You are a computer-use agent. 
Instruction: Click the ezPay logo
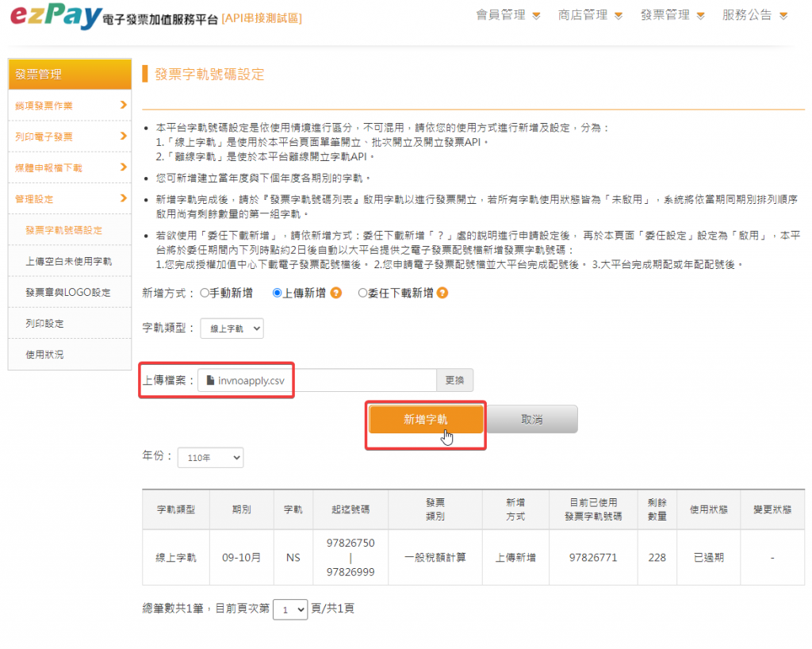tap(56, 17)
